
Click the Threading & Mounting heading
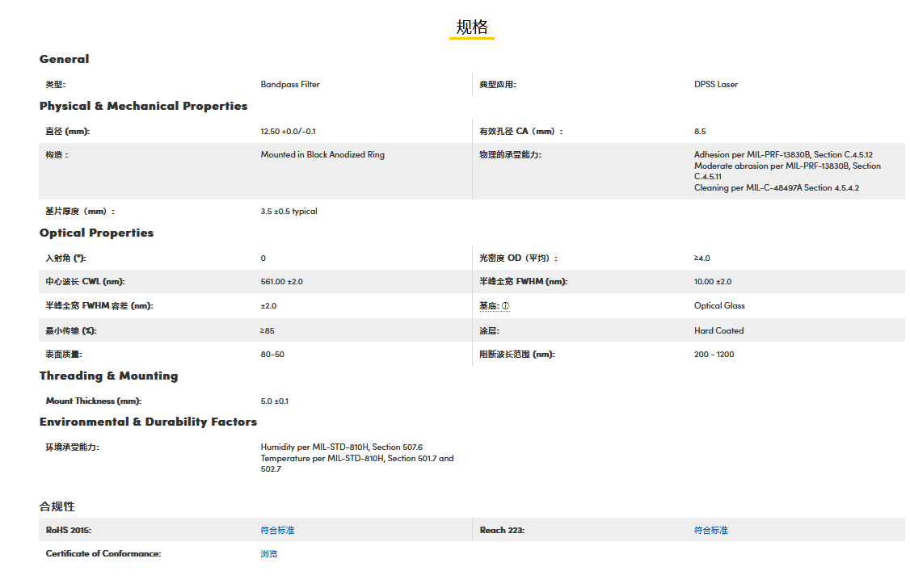(108, 376)
